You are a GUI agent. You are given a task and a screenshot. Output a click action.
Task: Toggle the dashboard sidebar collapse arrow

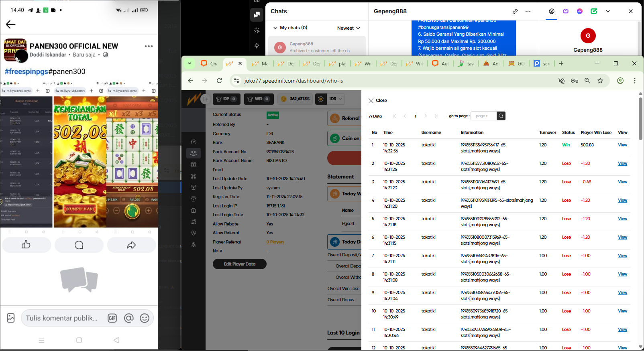pyautogui.click(x=206, y=99)
